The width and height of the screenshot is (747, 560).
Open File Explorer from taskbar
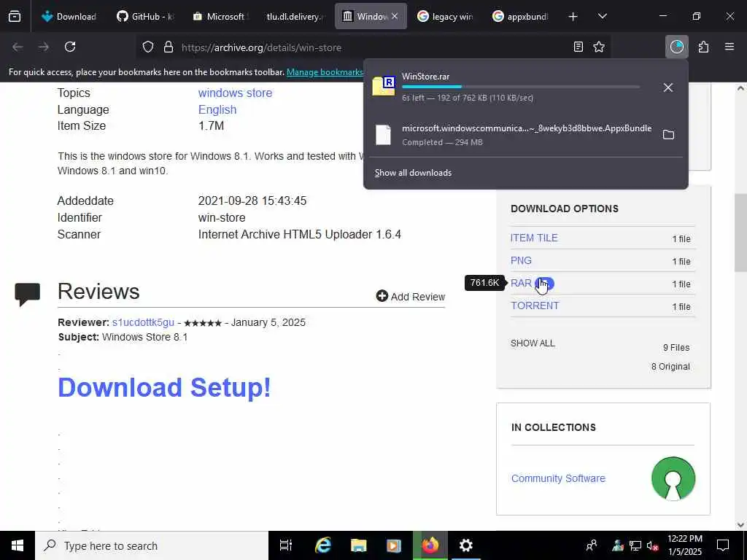click(x=358, y=545)
